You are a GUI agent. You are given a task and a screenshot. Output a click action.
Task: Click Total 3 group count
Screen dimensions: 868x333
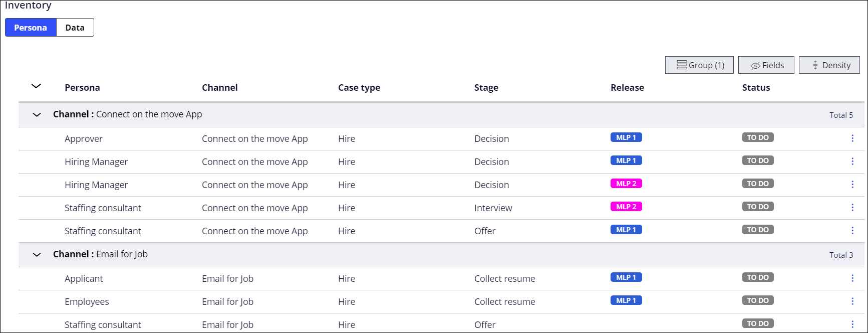click(841, 255)
